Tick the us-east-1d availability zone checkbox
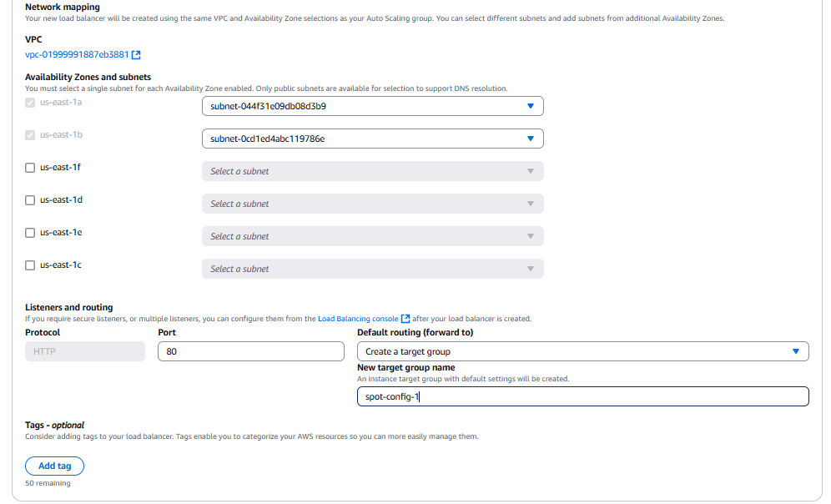 [31, 200]
